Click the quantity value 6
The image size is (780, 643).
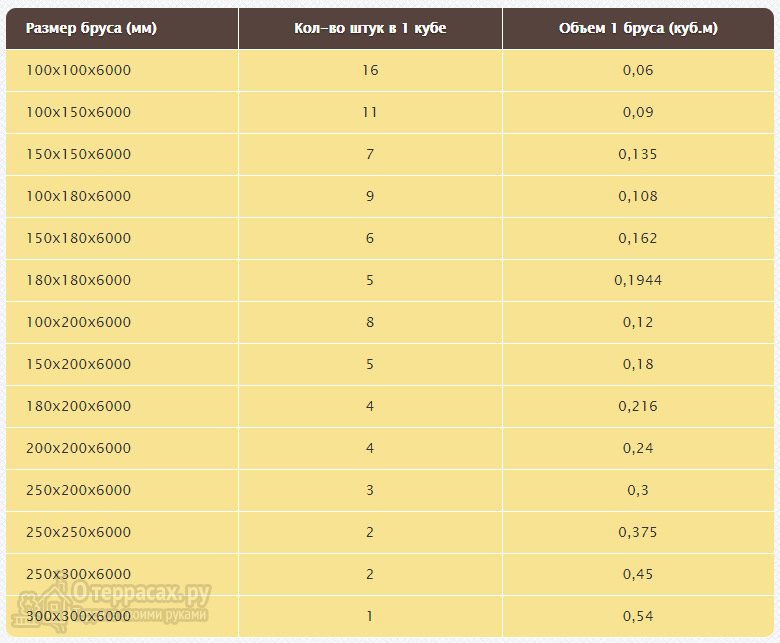click(x=370, y=238)
